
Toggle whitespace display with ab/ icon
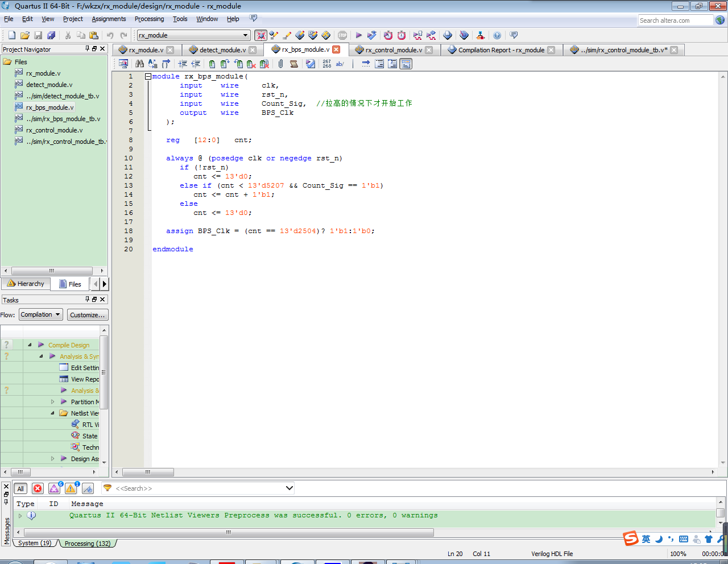(340, 63)
